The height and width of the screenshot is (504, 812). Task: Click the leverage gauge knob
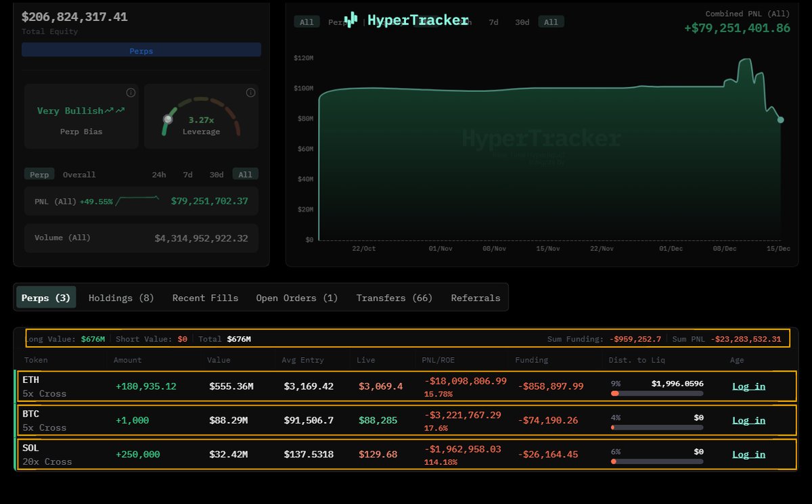click(x=168, y=119)
